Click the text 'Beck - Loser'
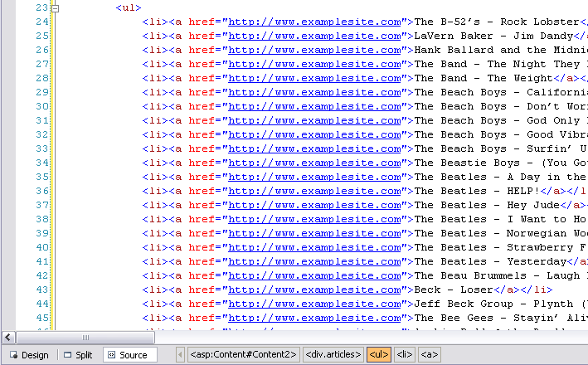Screen dimensions: 588x365 [x=454, y=290]
